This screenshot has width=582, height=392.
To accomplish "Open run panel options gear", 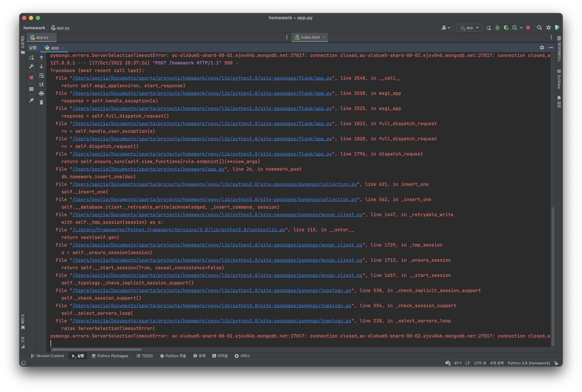I will click(x=542, y=48).
